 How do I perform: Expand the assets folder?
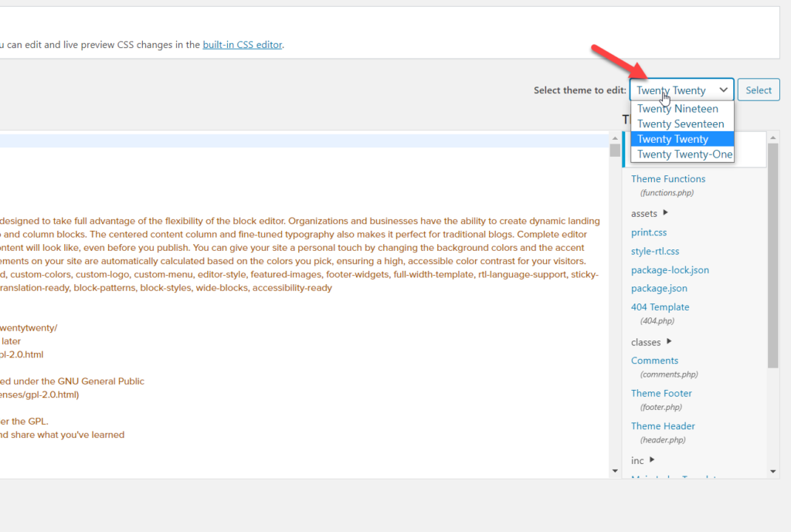pos(649,213)
